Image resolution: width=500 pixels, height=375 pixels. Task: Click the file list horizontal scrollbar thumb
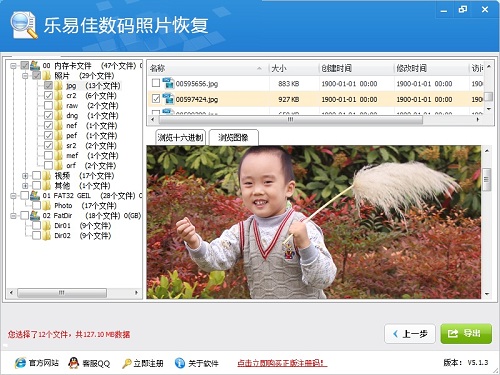click(x=291, y=119)
